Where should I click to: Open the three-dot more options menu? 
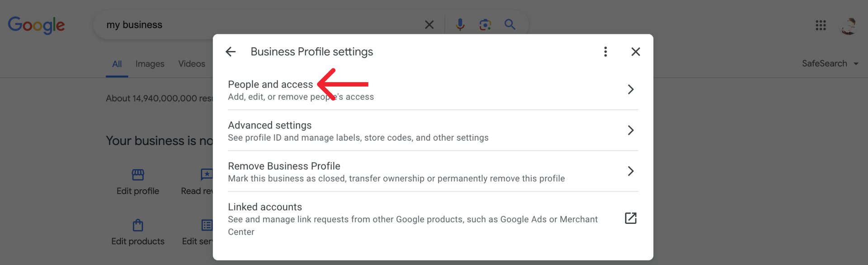coord(605,52)
